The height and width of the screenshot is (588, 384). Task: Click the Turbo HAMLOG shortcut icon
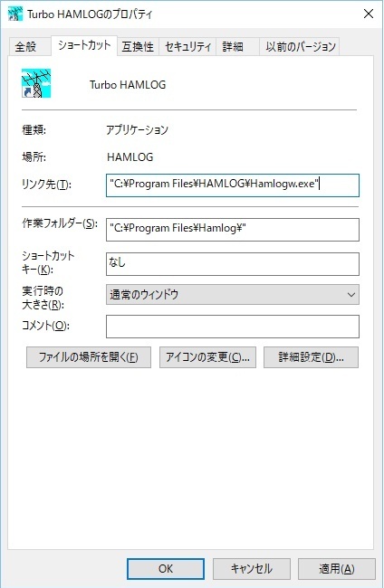(x=36, y=83)
